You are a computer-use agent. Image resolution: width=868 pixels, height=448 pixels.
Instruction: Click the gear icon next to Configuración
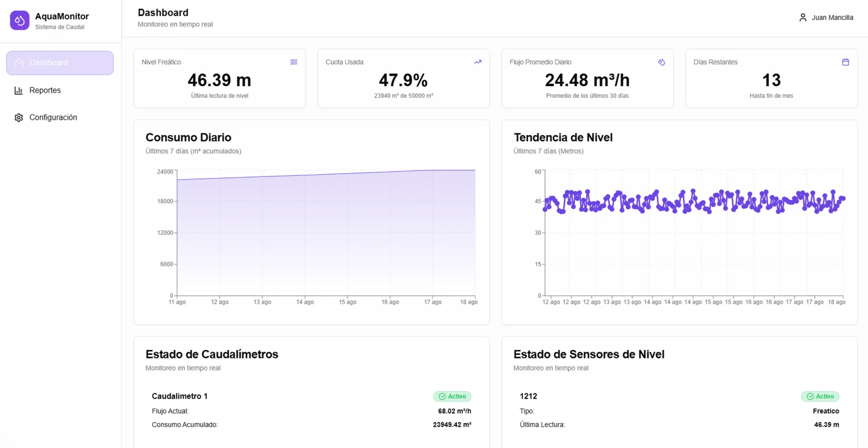point(18,118)
